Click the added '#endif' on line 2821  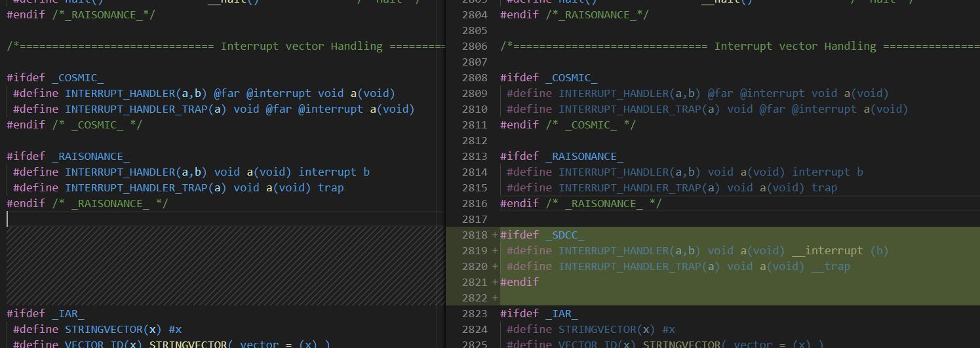tap(520, 282)
